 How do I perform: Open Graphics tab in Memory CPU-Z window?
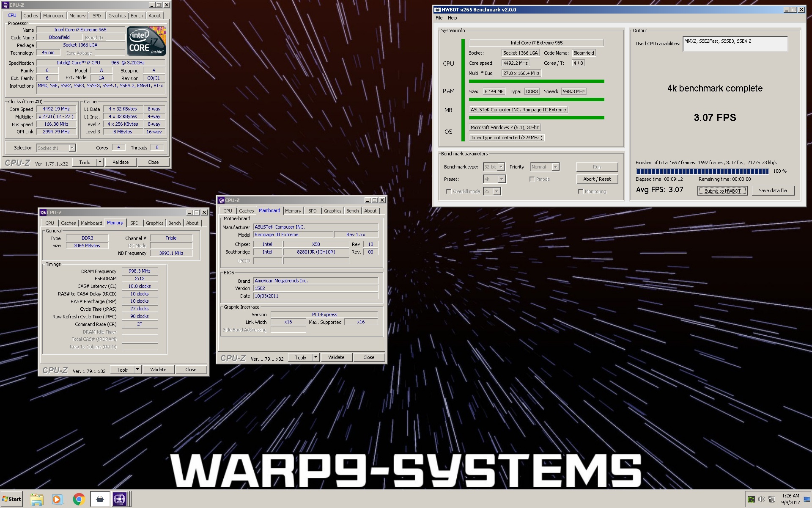click(x=154, y=223)
